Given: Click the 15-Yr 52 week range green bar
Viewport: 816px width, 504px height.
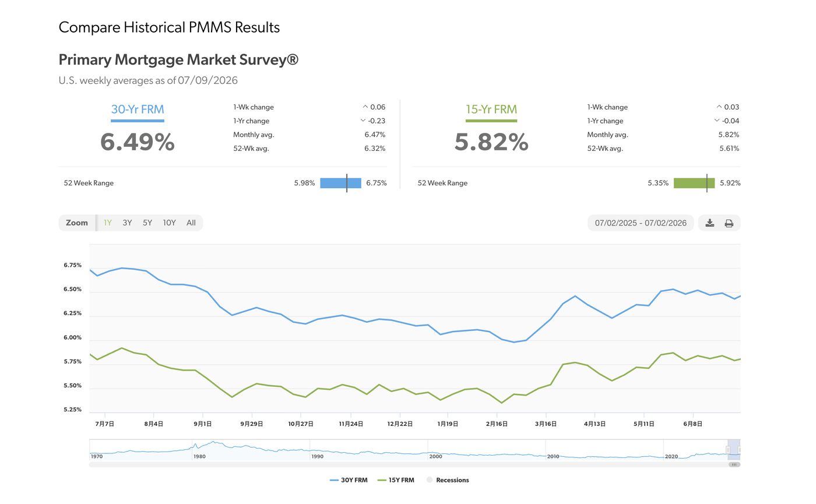Looking at the screenshot, I should click(694, 183).
